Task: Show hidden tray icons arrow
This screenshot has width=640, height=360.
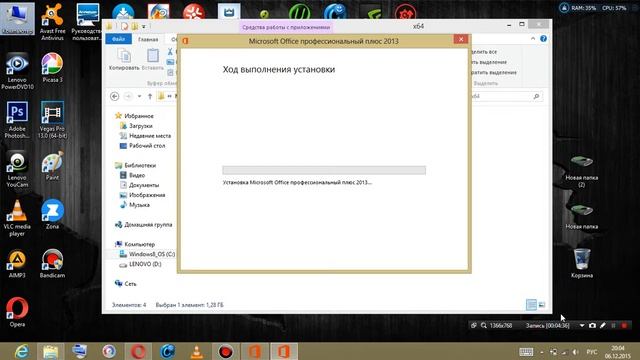Action: pyautogui.click(x=542, y=351)
